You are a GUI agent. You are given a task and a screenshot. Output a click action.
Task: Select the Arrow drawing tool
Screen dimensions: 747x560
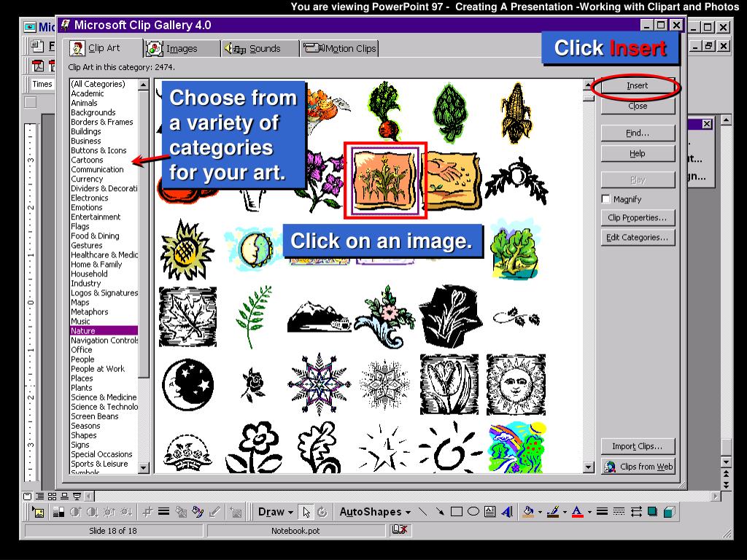[x=440, y=512]
